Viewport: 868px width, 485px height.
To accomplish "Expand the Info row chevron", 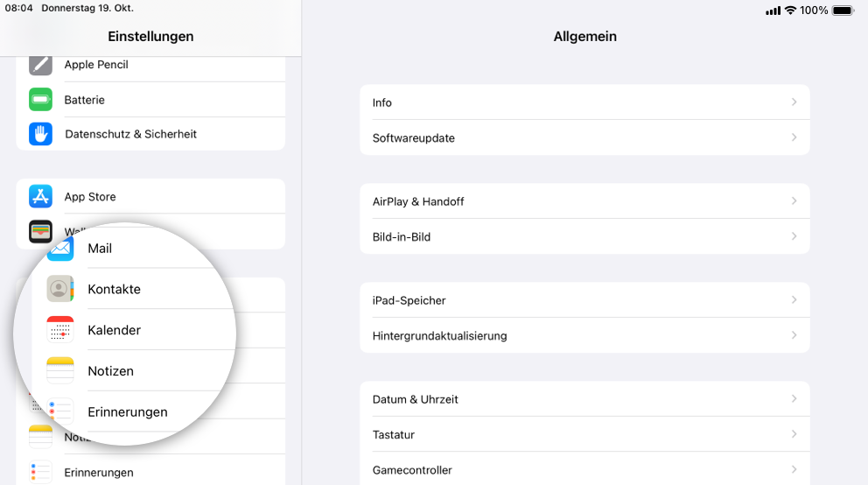I will point(794,102).
